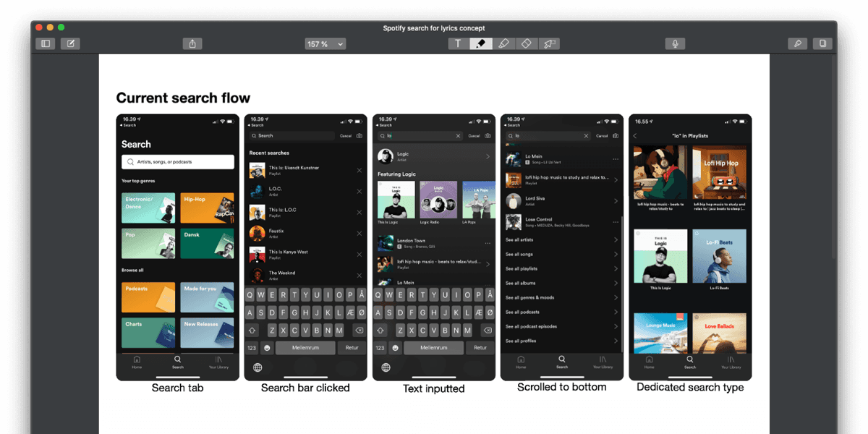Image resolution: width=868 pixels, height=434 pixels.
Task: Expand 'See all songs'
Action: click(562, 254)
